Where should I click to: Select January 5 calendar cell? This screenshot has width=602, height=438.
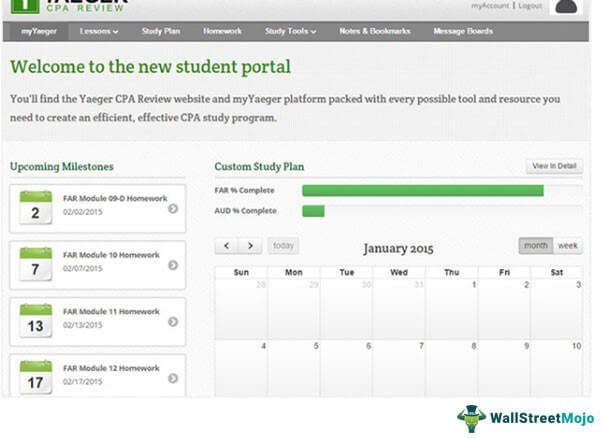294,369
